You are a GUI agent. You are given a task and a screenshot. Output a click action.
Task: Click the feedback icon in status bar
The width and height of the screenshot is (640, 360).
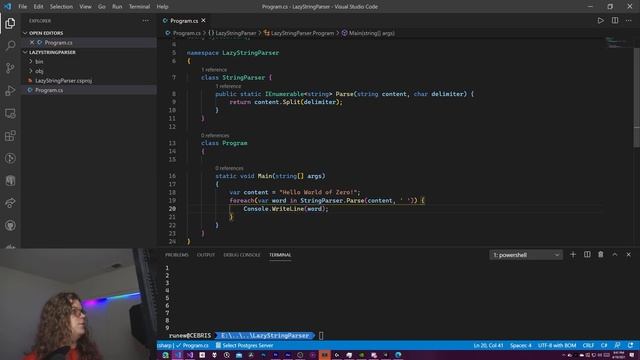(618, 345)
